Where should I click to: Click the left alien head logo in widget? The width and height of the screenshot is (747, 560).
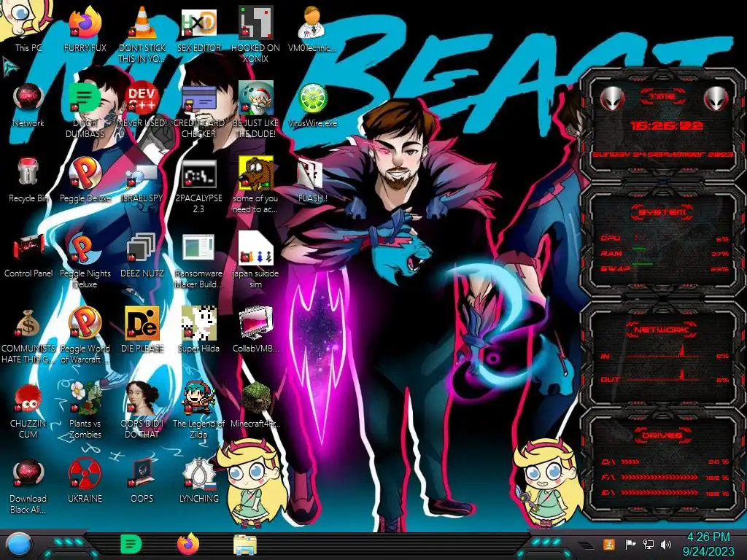coord(612,99)
